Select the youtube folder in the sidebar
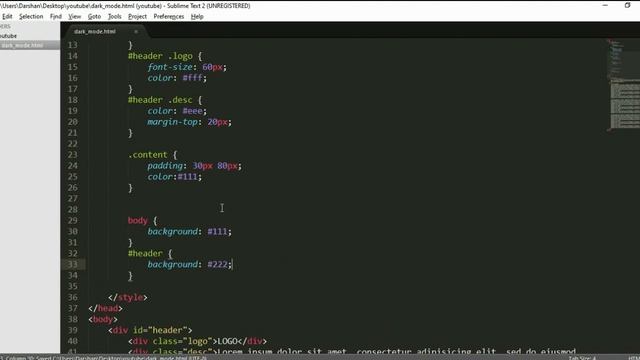 point(9,36)
